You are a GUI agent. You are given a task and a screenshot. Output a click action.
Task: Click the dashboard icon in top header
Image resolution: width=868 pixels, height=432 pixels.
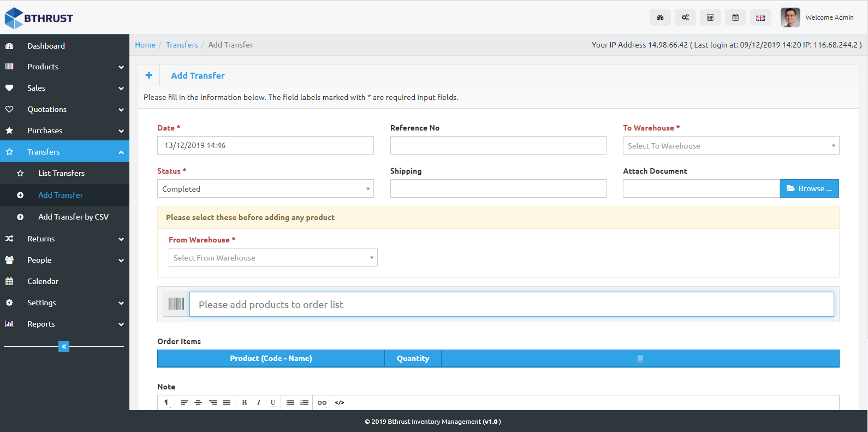point(660,17)
